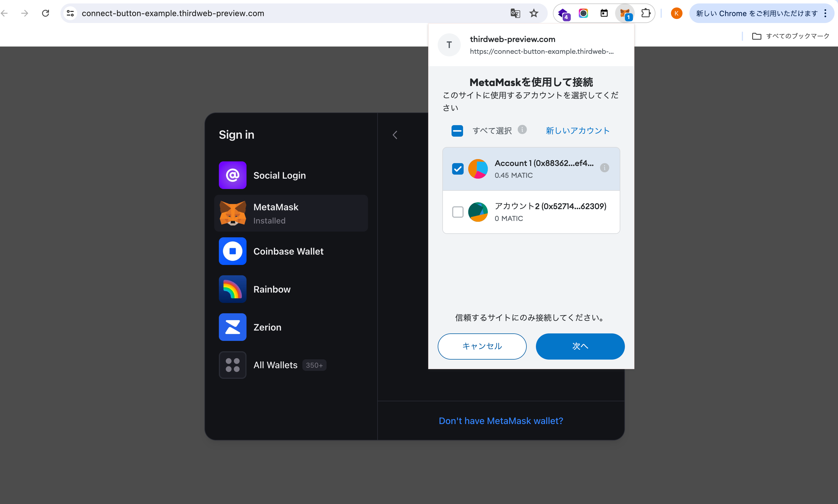Screen dimensions: 838x504
Task: Choose Coinbase Wallet from the list
Action: click(288, 251)
